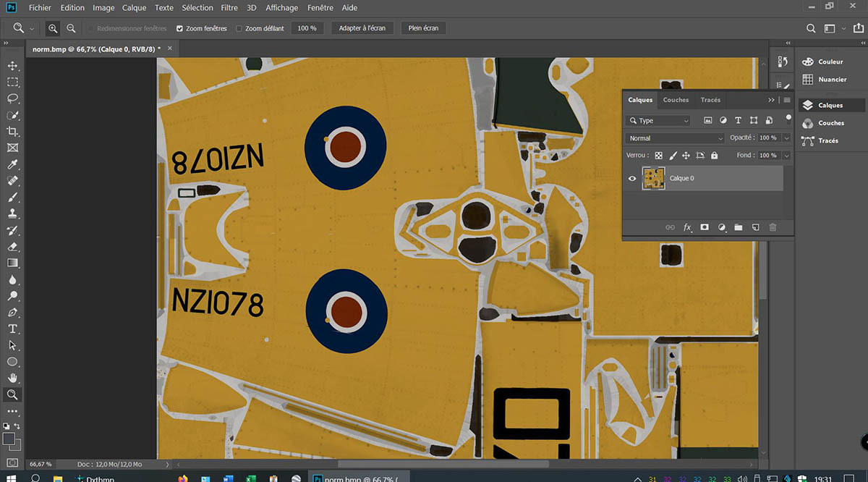
Task: Open the foreground color swatch
Action: (x=9, y=439)
